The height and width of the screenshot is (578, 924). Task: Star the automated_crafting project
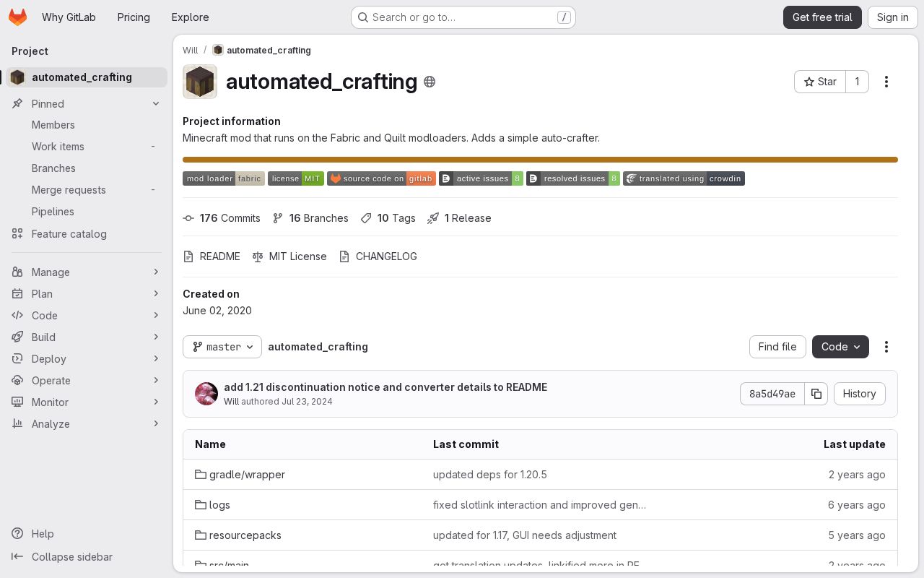click(x=820, y=82)
